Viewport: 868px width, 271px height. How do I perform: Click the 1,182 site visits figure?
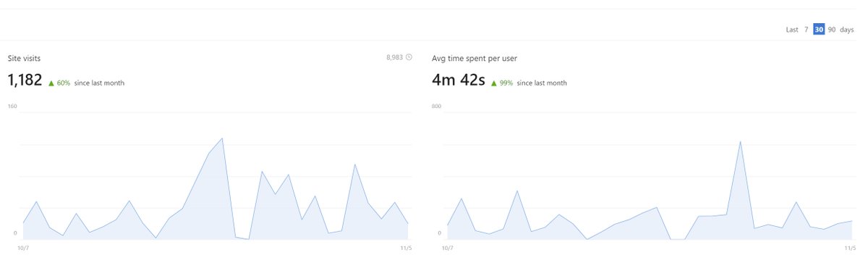tap(25, 80)
